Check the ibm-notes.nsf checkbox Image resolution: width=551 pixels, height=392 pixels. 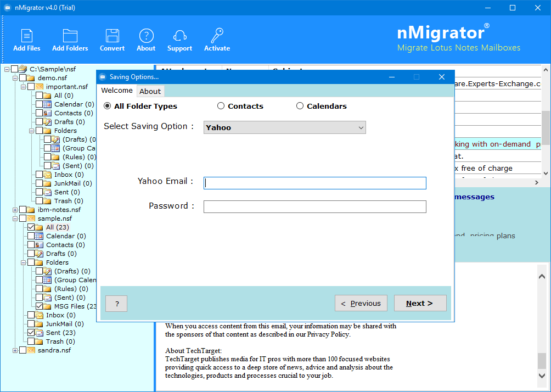[23, 210]
